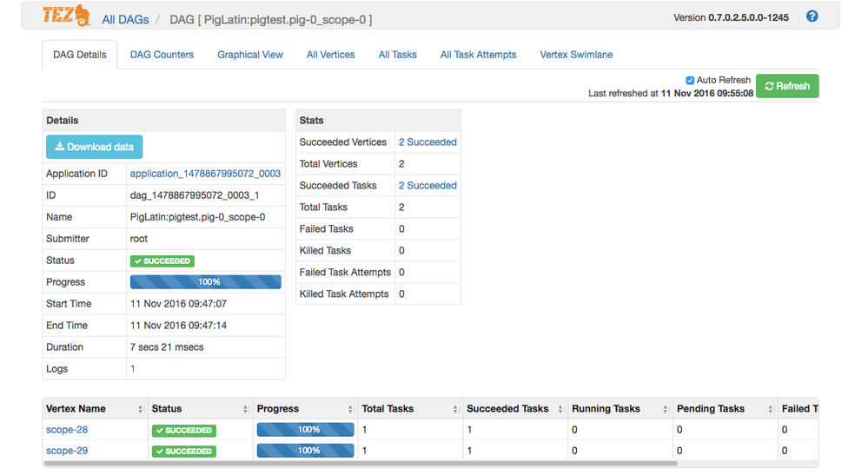Sort by Pending Tasks column arrows

pyautogui.click(x=771, y=409)
